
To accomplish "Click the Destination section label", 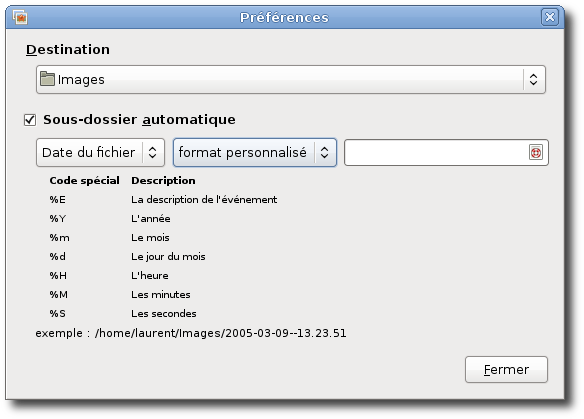I will [68, 50].
